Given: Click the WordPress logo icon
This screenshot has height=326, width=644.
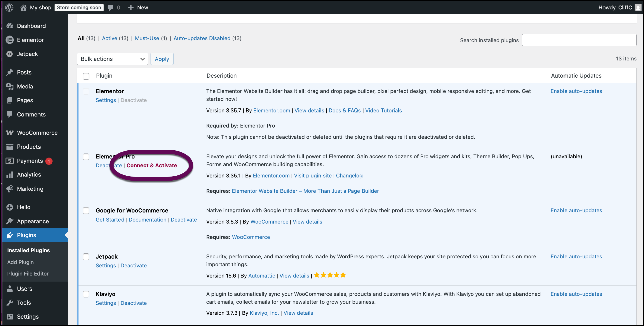Looking at the screenshot, I should 9,7.
